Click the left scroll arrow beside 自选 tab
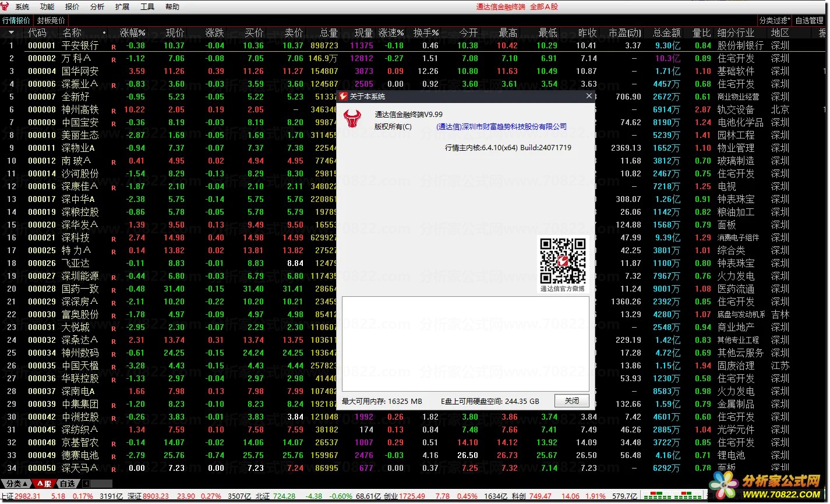Viewport: 830px width, 504px height. tap(86, 484)
